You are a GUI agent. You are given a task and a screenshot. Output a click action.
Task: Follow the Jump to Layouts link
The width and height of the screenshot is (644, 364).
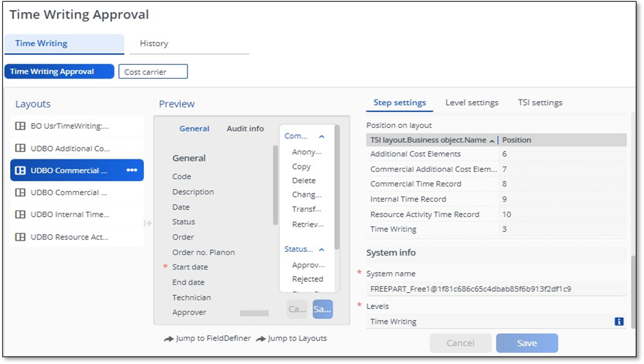coord(297,338)
